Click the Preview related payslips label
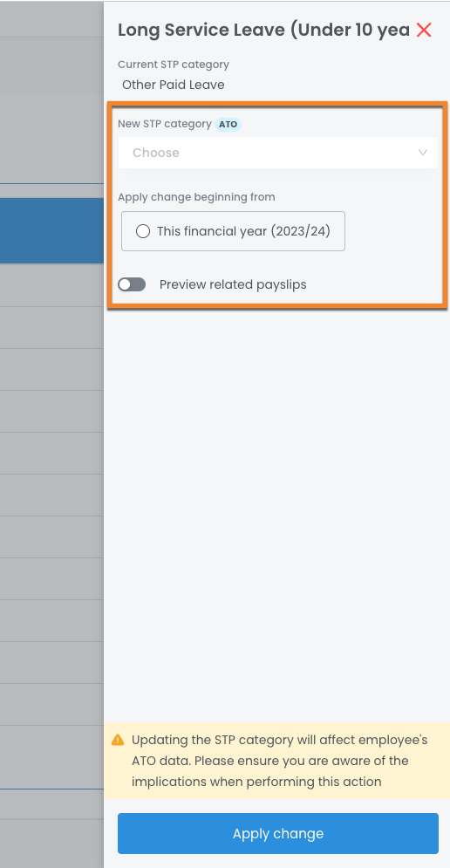Image resolution: width=450 pixels, height=868 pixels. [x=233, y=284]
